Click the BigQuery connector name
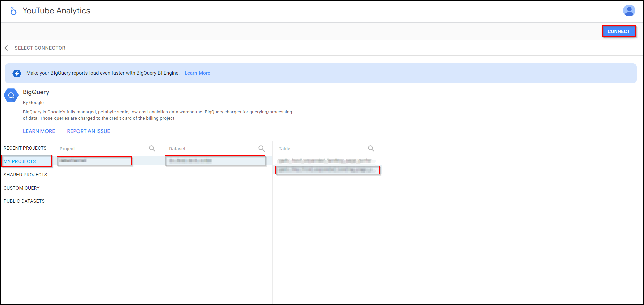 tap(36, 92)
